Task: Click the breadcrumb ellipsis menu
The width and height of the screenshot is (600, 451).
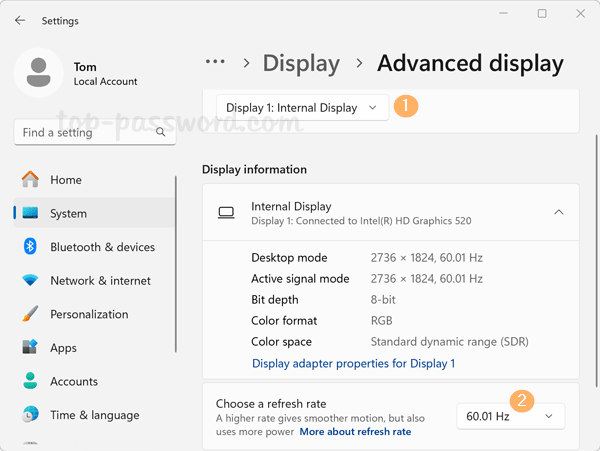Action: pyautogui.click(x=215, y=62)
